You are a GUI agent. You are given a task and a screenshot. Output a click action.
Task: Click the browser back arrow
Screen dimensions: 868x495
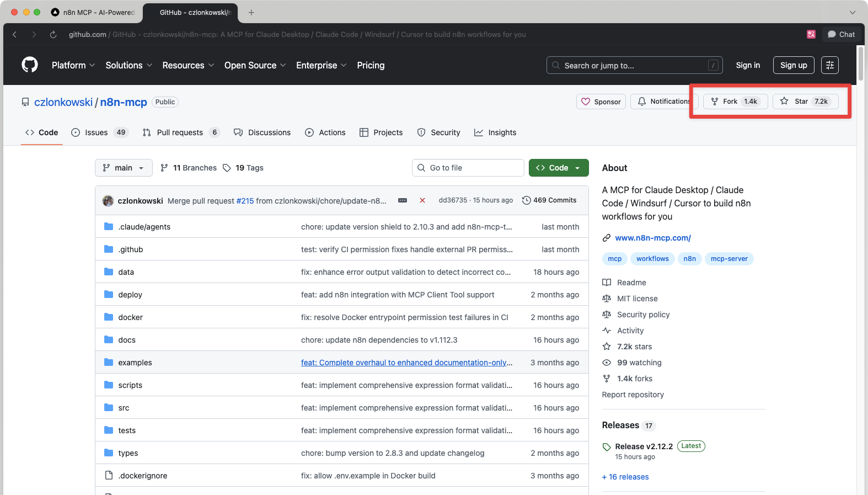coord(15,34)
